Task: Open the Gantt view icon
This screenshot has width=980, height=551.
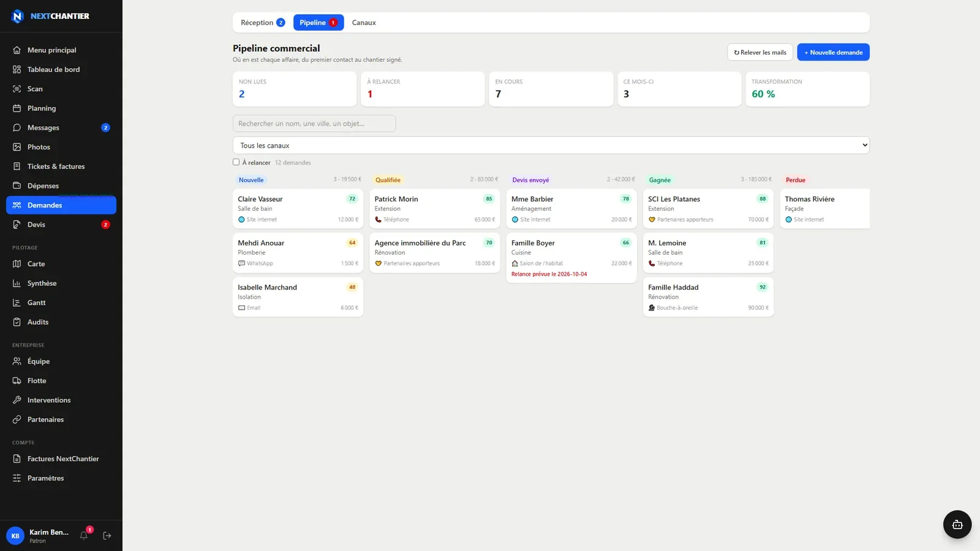Action: 17,302
